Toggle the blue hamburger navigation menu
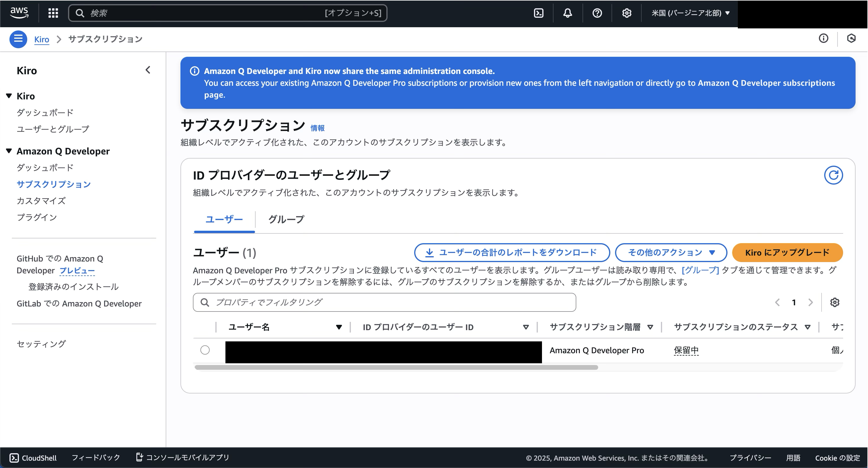 [x=18, y=39]
